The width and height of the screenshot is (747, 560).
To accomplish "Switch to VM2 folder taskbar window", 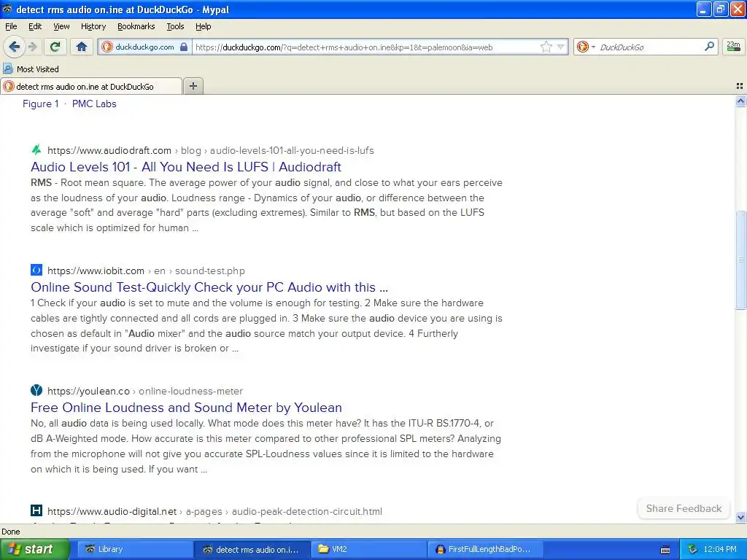I will pos(370,549).
